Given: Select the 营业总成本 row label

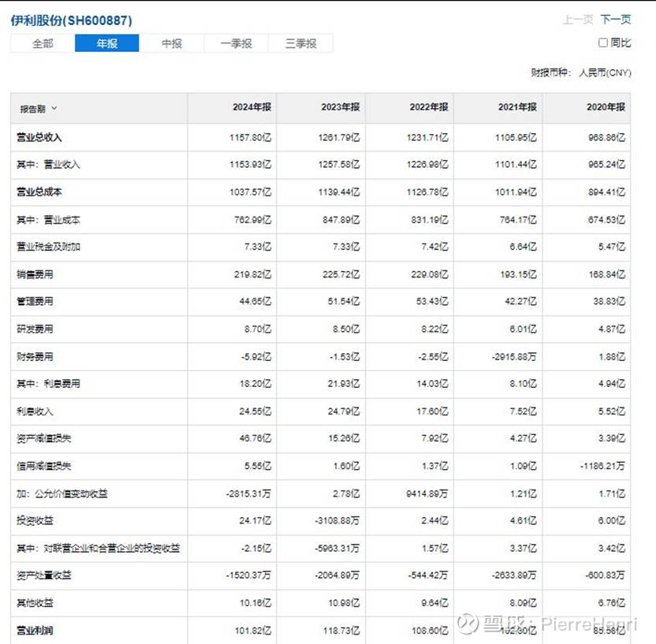Looking at the screenshot, I should point(39,192).
